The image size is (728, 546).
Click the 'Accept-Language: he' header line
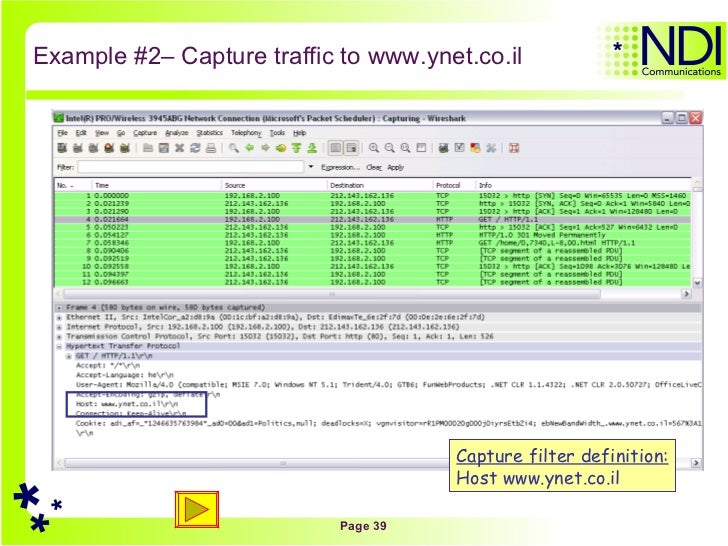(125, 375)
